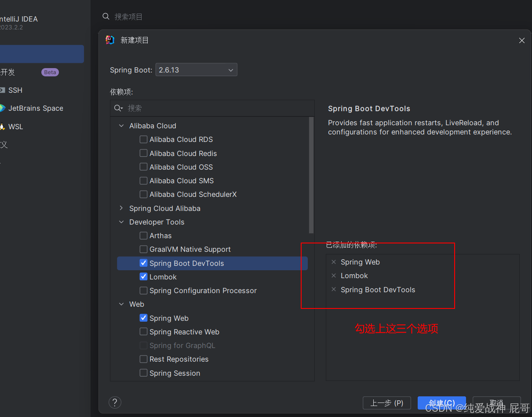This screenshot has height=417, width=532.
Task: Select WSL in the sidebar
Action: click(x=16, y=127)
